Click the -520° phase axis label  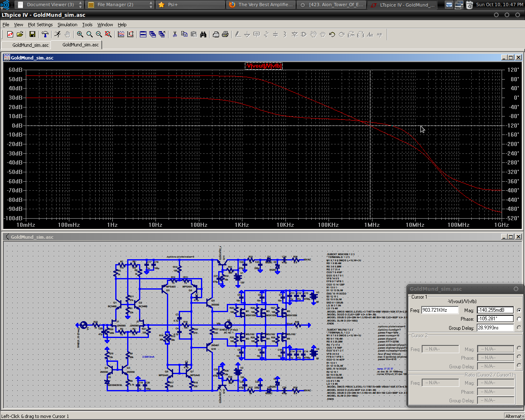[513, 218]
